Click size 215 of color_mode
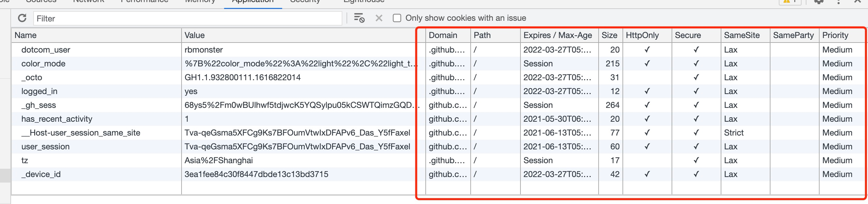The image size is (868, 204). tap(612, 64)
